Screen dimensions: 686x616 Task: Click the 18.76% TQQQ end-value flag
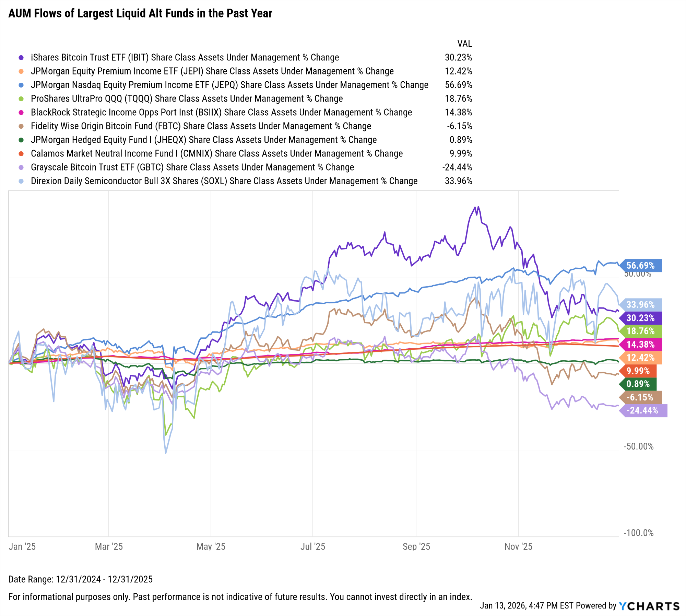[x=640, y=331]
